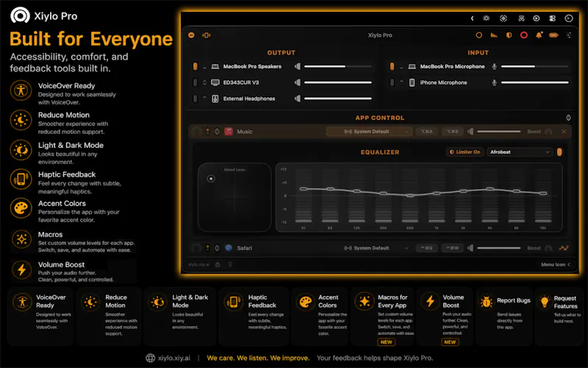Click the camera icon in the menu bar
Viewport: 588px width, 368px height.
[x=487, y=18]
